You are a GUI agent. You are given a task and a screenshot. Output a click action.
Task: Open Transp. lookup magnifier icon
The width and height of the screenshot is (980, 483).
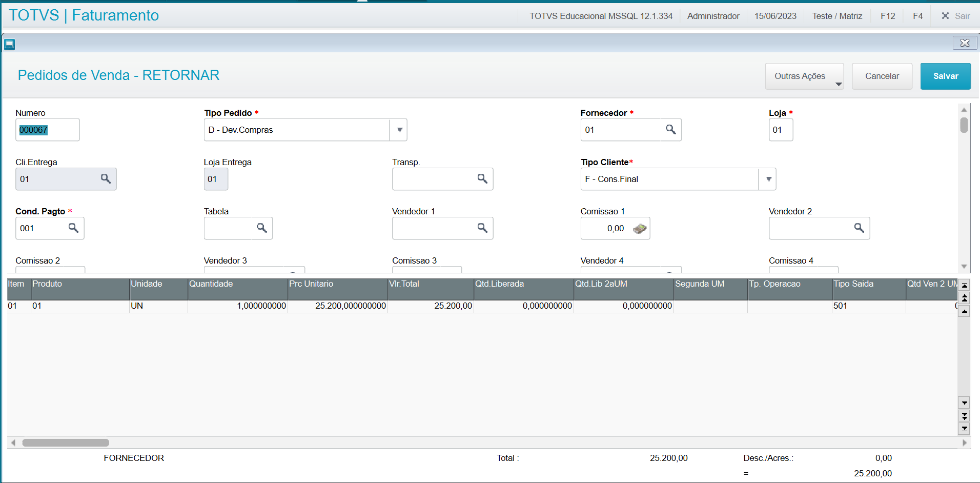pos(482,178)
